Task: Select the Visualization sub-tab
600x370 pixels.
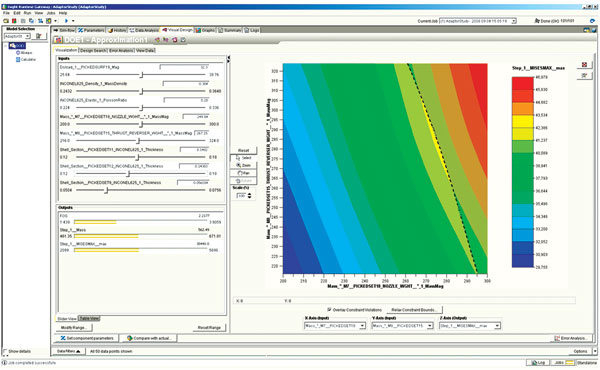Action: tap(66, 50)
